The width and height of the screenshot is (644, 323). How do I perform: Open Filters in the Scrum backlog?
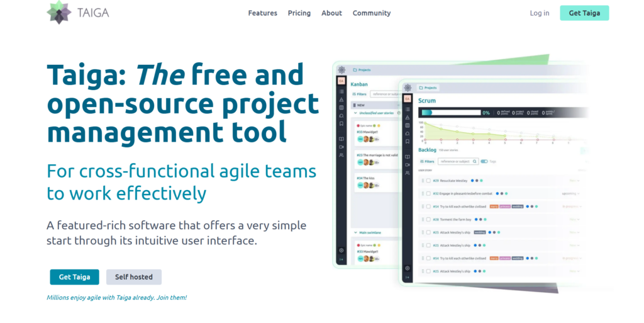[x=427, y=161]
